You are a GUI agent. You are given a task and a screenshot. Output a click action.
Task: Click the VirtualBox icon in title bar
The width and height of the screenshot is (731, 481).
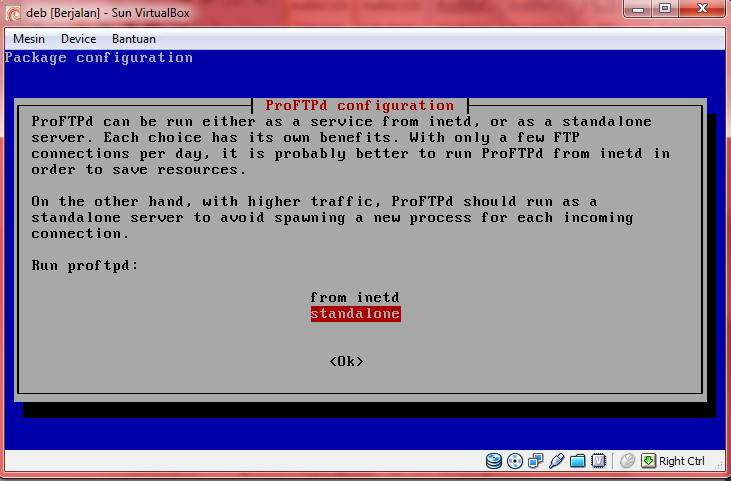13,13
